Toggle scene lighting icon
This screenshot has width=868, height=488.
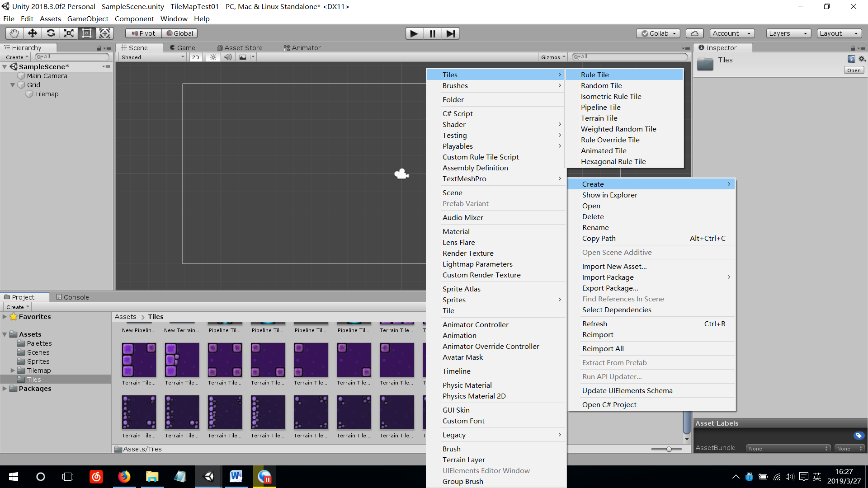(x=213, y=57)
